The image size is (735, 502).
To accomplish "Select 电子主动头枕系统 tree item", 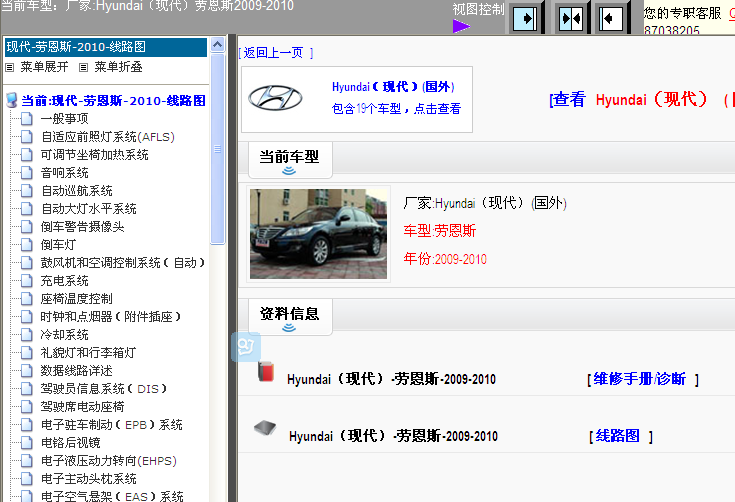I will tap(89, 479).
